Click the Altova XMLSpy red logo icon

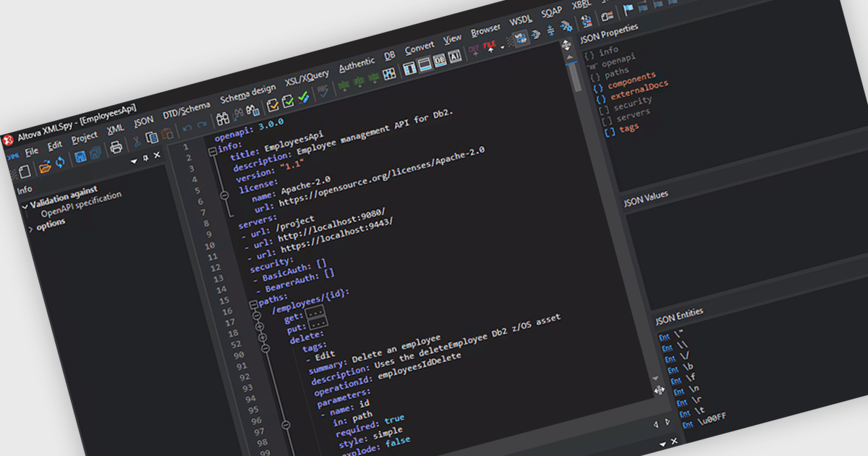[8, 140]
